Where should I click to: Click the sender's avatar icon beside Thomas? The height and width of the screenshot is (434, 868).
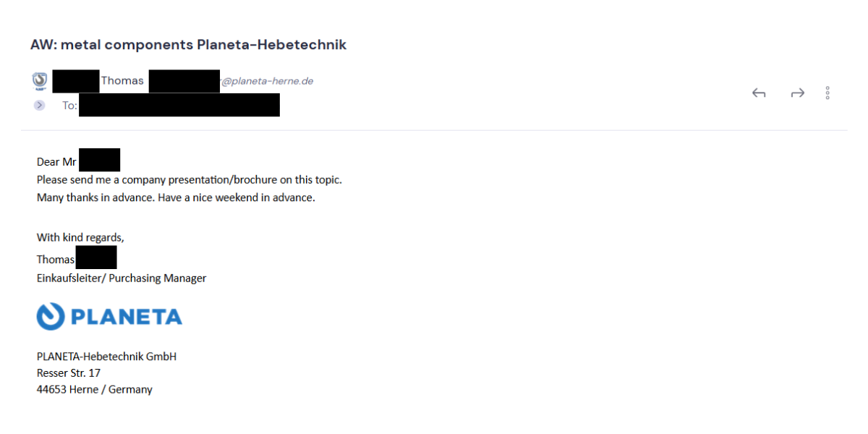pos(40,81)
